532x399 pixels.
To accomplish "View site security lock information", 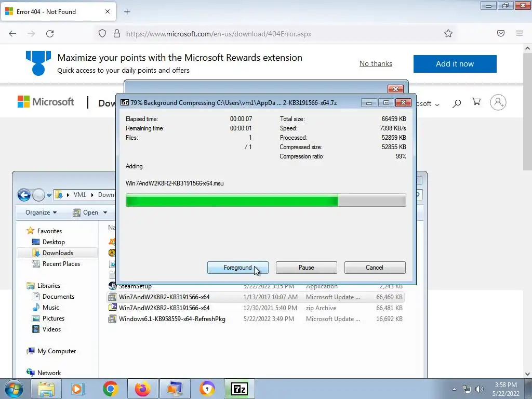I will 117,34.
